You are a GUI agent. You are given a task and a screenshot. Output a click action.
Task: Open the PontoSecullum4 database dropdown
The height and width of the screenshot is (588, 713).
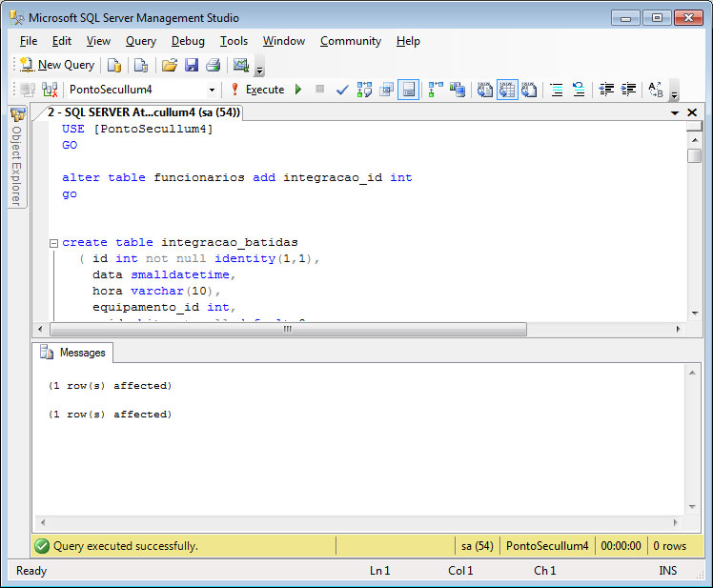coord(212,90)
